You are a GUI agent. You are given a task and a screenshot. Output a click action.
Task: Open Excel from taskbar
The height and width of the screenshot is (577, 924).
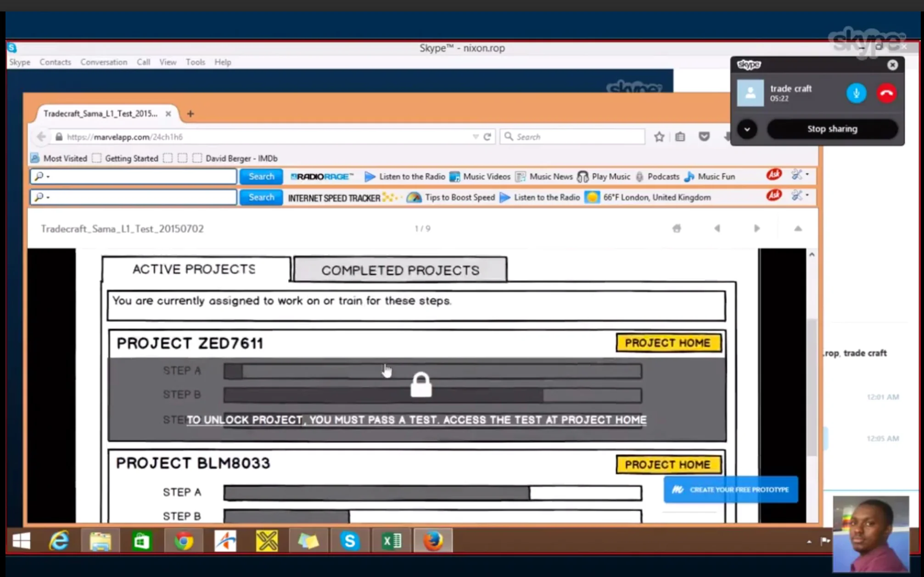coord(391,542)
